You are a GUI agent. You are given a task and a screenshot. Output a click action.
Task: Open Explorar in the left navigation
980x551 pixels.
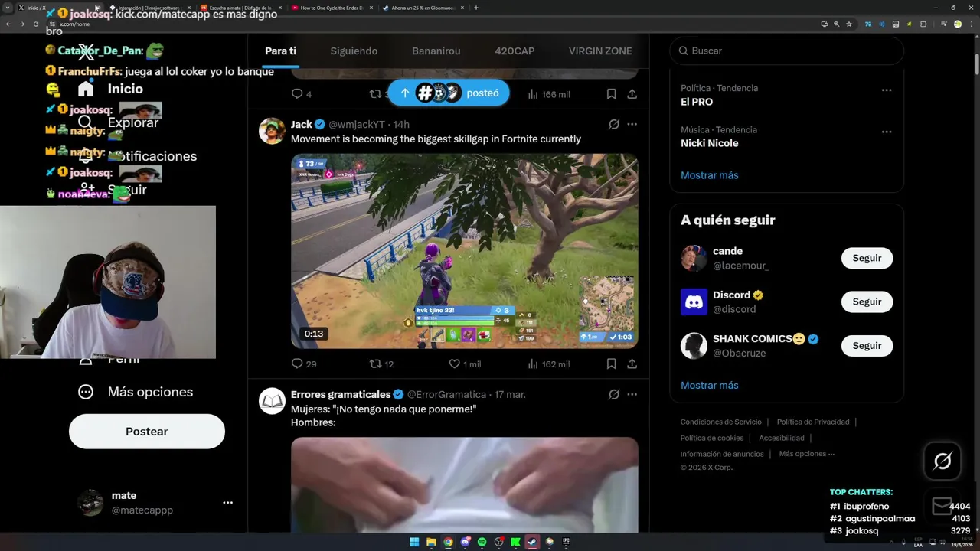point(118,122)
